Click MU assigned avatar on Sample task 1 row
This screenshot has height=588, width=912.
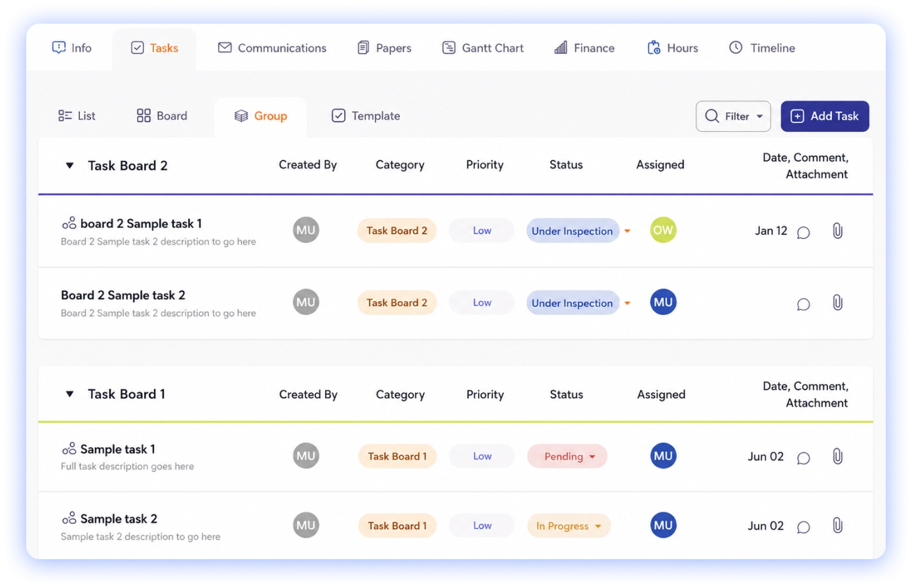click(x=663, y=456)
